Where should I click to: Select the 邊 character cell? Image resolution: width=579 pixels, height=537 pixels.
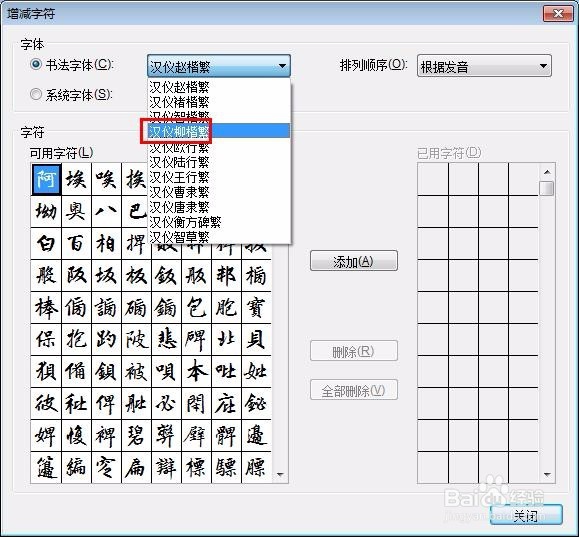pos(256,435)
